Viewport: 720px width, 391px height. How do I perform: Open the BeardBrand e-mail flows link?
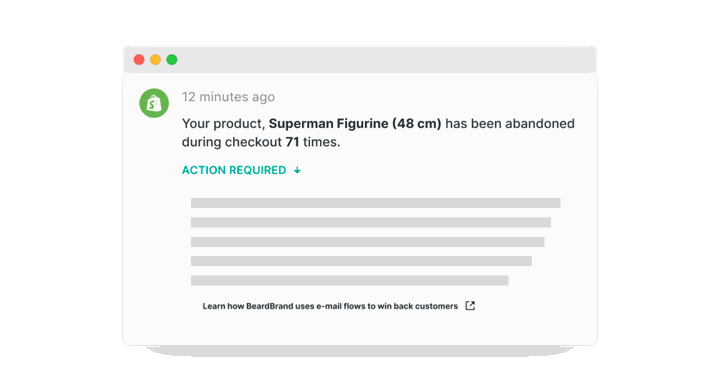pos(330,306)
